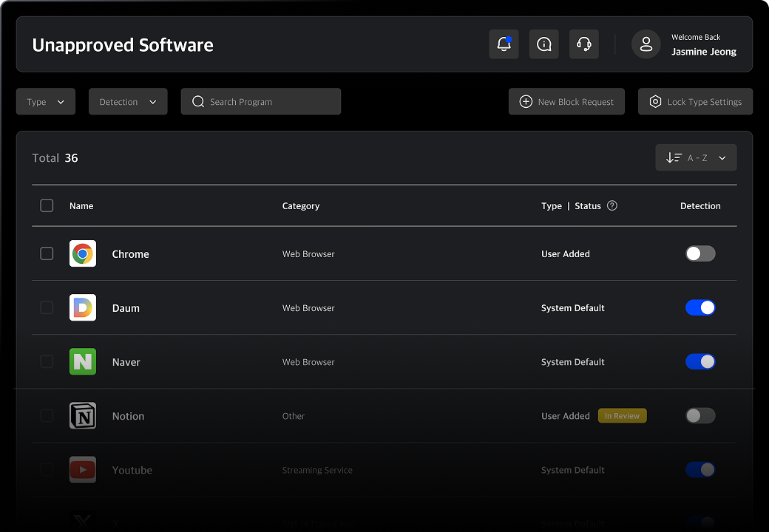Click the Jasmine Jeong user name
The height and width of the screenshot is (532, 769).
click(704, 52)
